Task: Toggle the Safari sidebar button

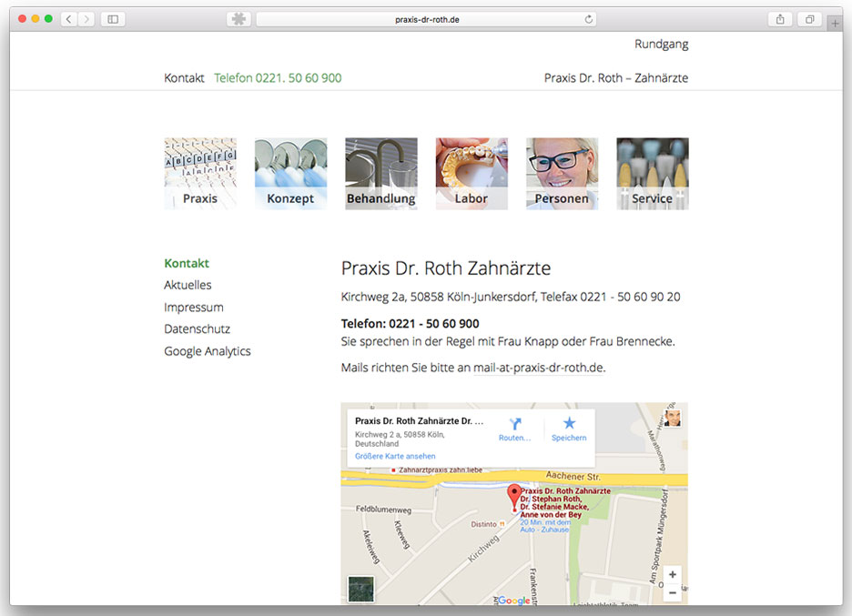Action: (x=113, y=19)
